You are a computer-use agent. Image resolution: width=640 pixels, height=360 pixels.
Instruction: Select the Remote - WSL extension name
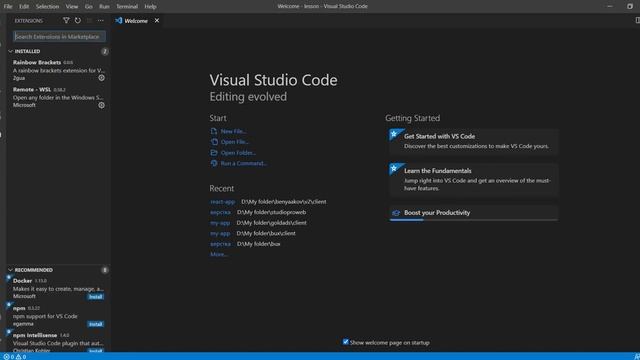tap(32, 89)
